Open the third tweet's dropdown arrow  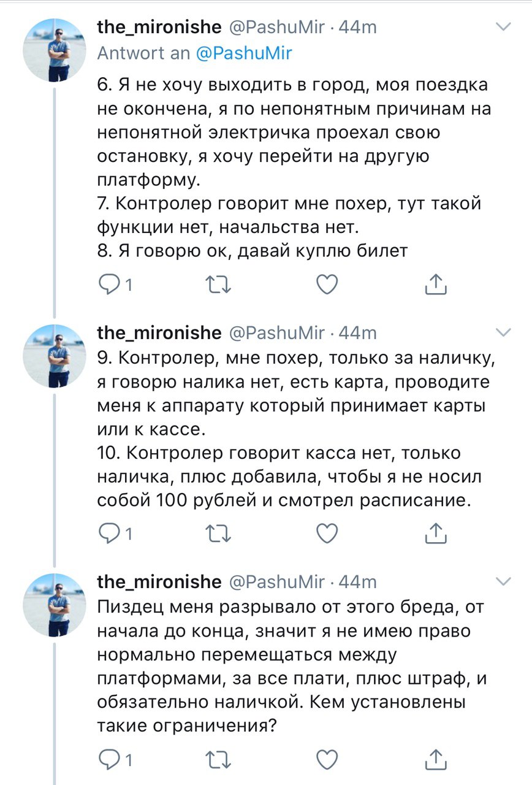tap(503, 581)
